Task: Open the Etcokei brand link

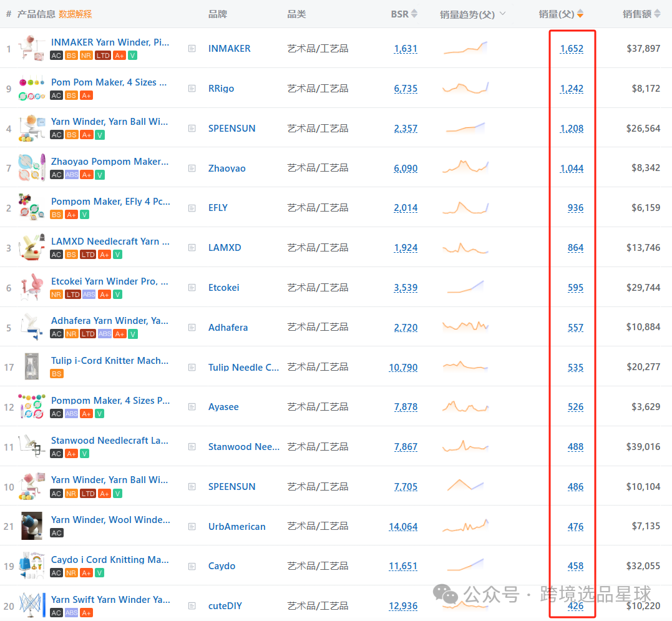Action: tap(224, 288)
